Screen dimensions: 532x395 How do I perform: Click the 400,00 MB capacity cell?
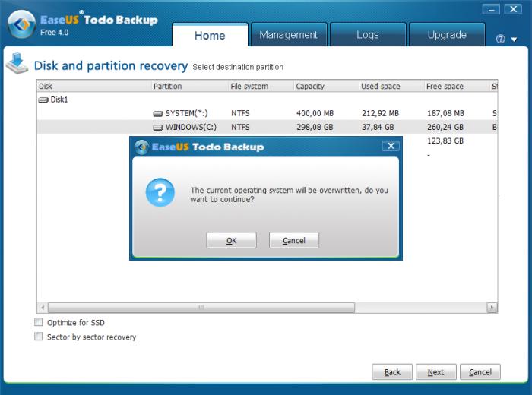click(315, 113)
